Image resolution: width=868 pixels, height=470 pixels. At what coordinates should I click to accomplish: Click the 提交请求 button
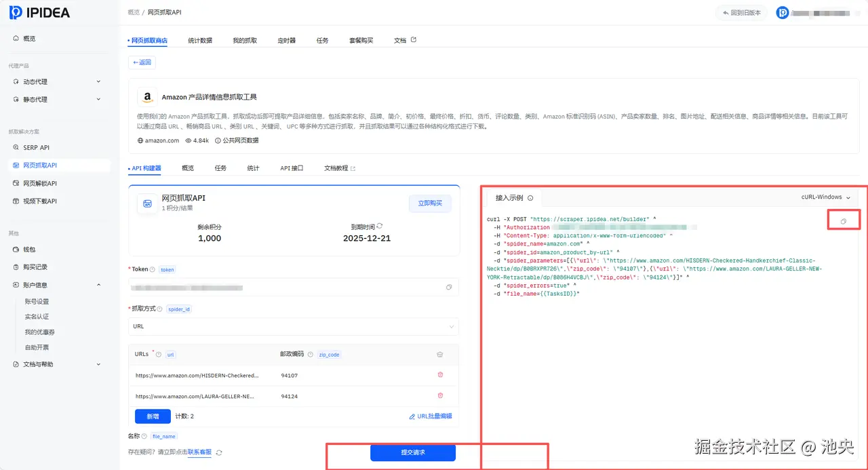point(413,452)
